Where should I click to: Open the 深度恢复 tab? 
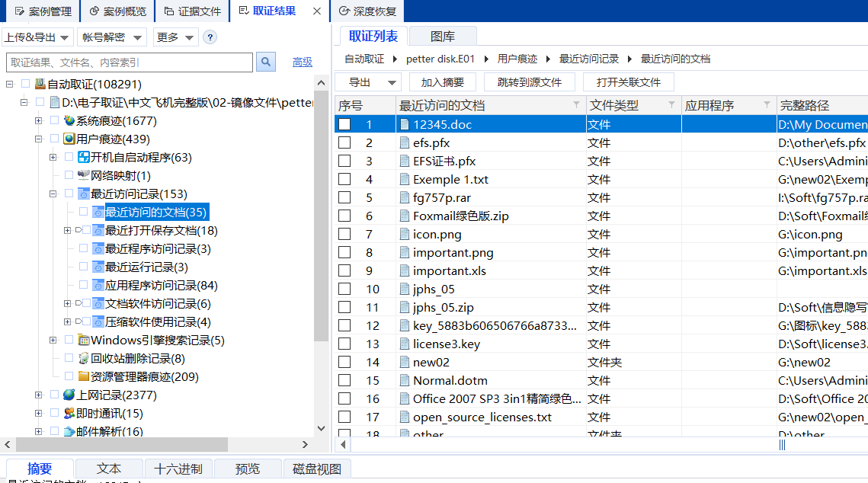click(367, 11)
